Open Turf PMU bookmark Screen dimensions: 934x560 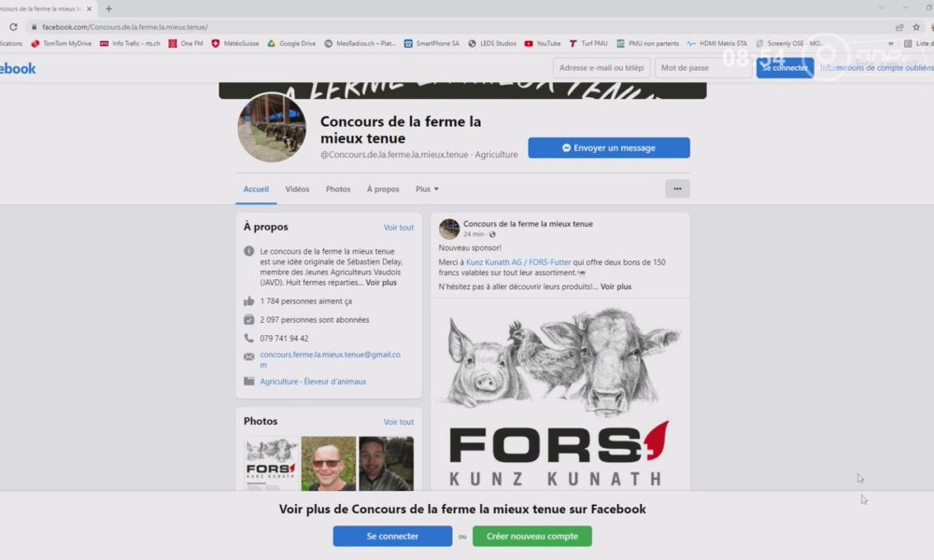click(x=588, y=44)
